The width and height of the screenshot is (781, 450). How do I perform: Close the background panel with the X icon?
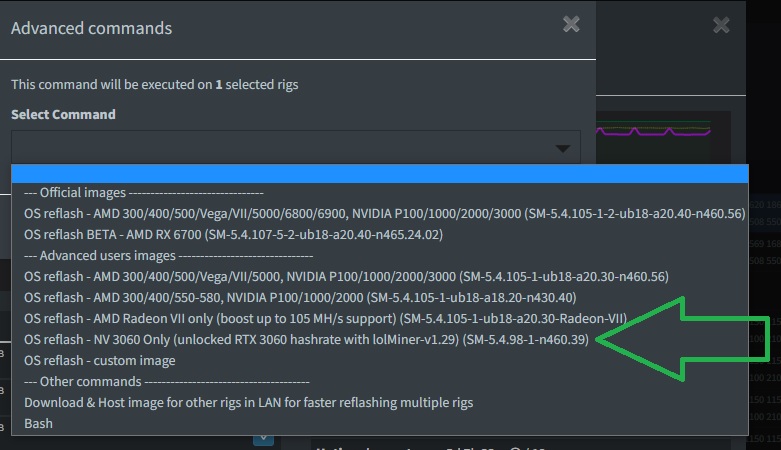[721, 25]
